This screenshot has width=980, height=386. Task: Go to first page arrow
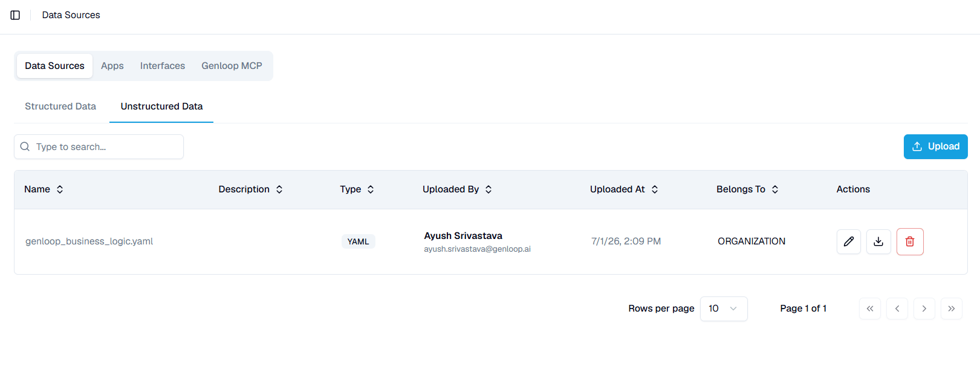(870, 309)
